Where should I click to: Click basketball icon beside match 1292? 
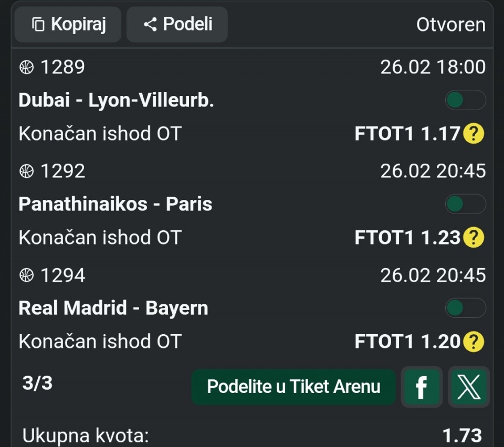[26, 171]
